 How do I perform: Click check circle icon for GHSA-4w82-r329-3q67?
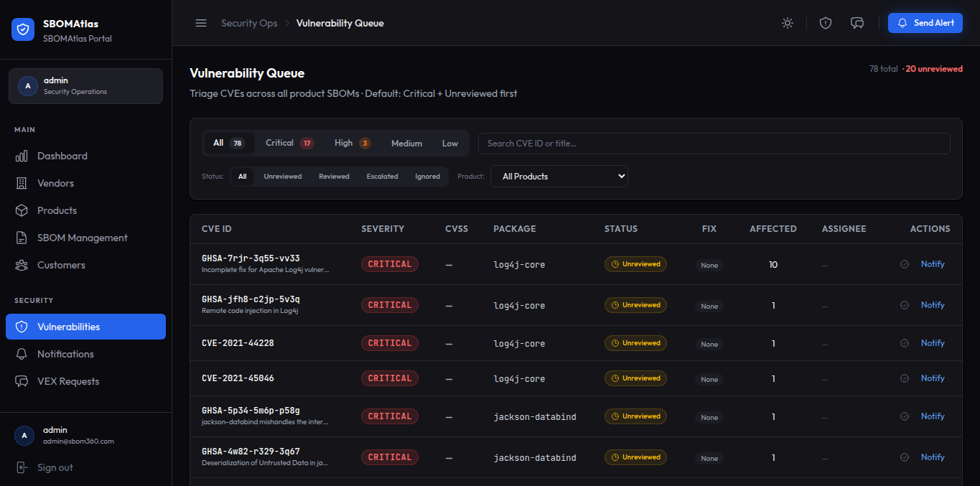click(905, 457)
